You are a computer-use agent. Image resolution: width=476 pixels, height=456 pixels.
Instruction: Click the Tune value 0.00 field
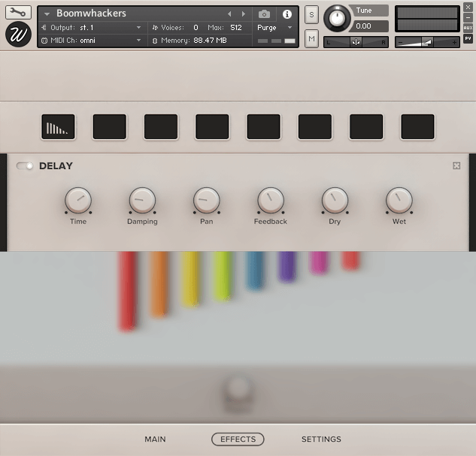[368, 26]
